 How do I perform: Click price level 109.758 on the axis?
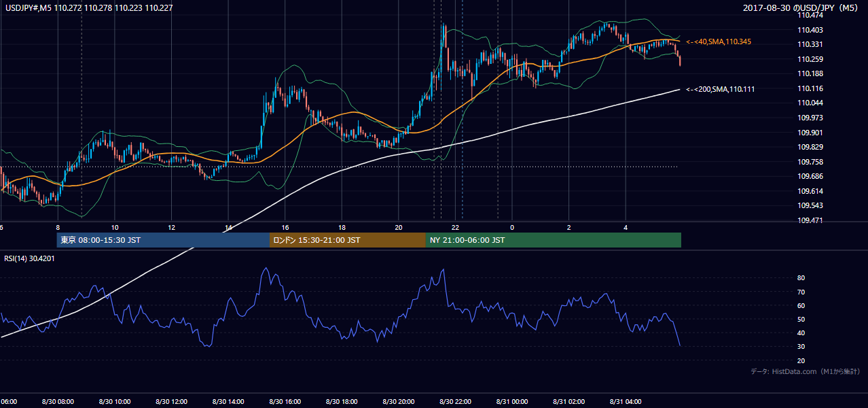(x=810, y=162)
